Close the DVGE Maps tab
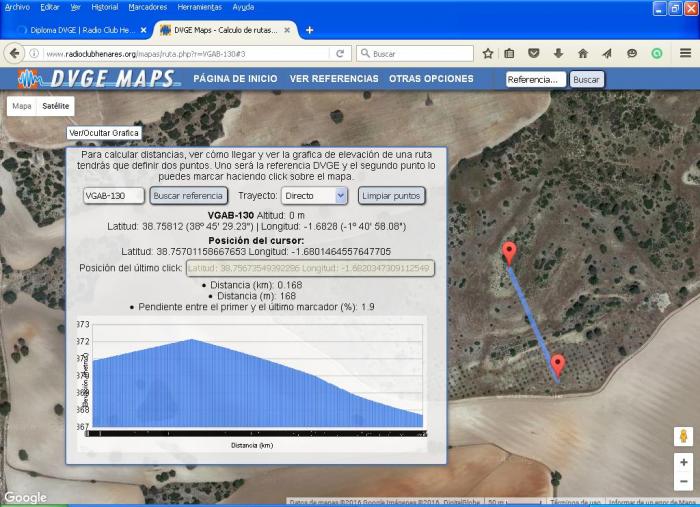 pos(287,30)
